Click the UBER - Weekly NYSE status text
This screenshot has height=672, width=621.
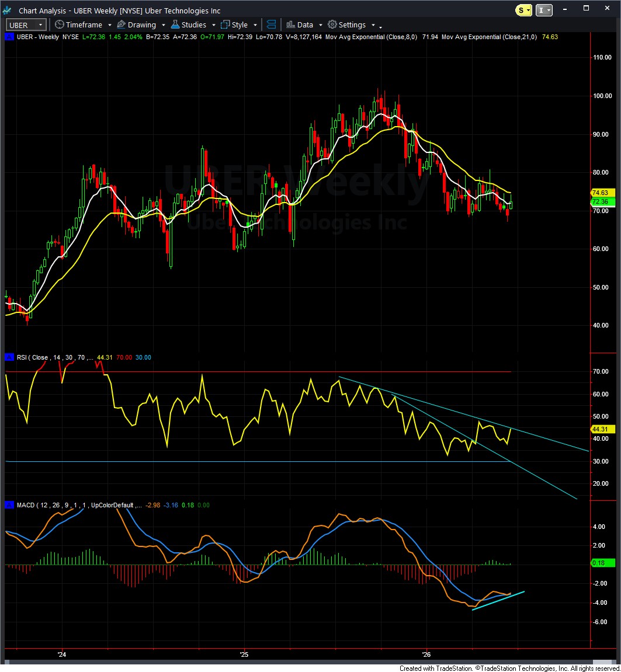click(x=47, y=37)
